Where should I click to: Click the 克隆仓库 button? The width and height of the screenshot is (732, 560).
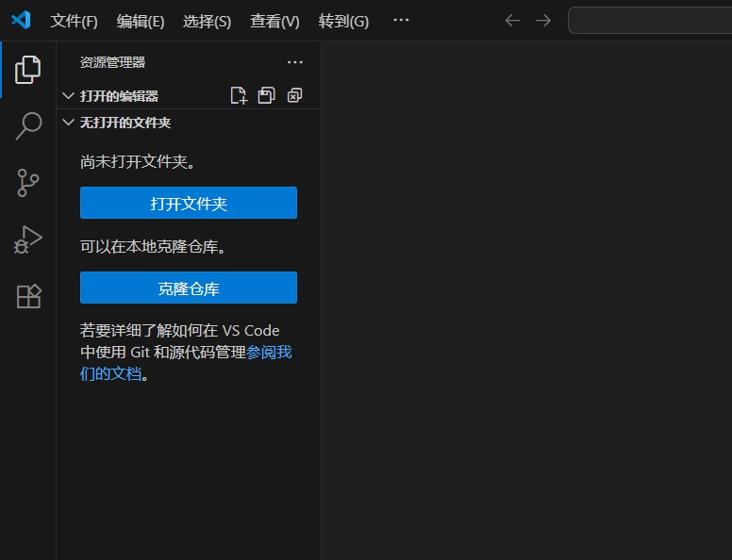(189, 288)
